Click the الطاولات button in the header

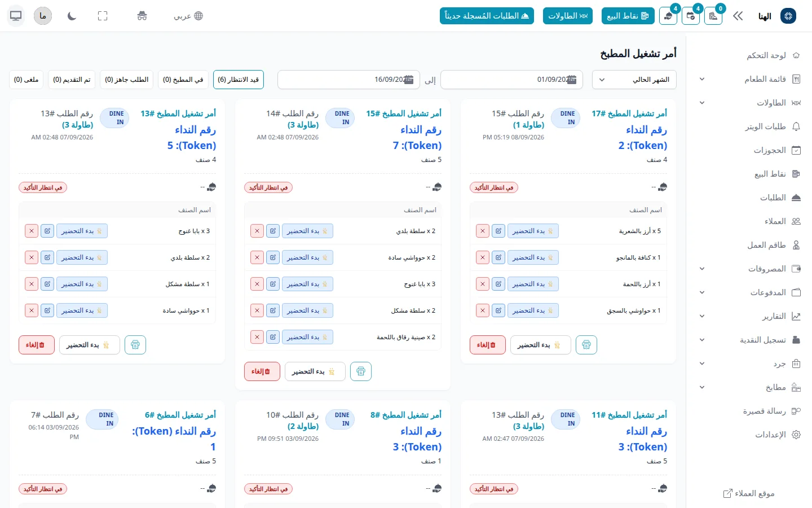pos(568,16)
